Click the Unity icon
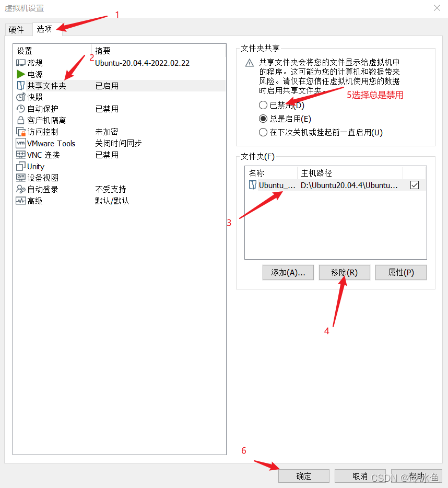The image size is (448, 488). (20, 166)
